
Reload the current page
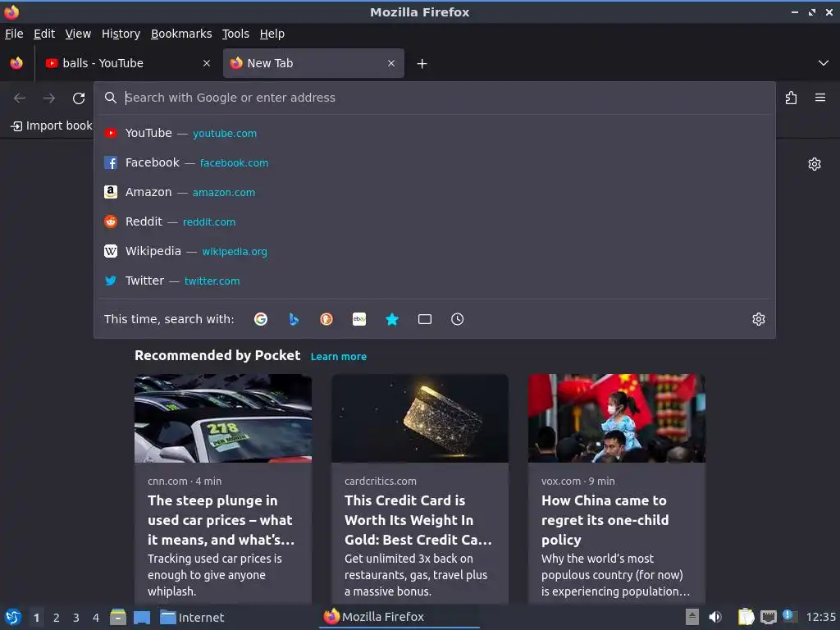79,98
